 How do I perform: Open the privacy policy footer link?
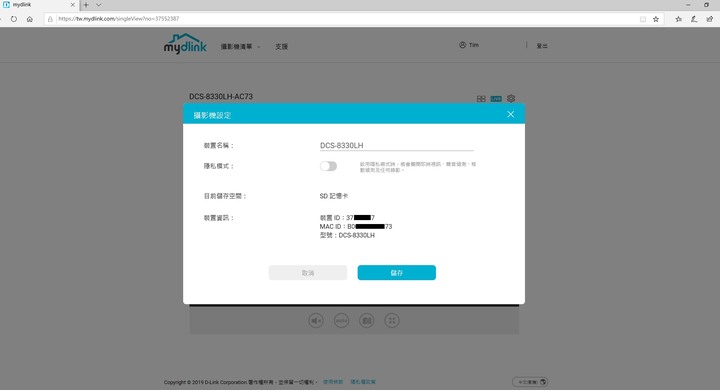coord(363,382)
